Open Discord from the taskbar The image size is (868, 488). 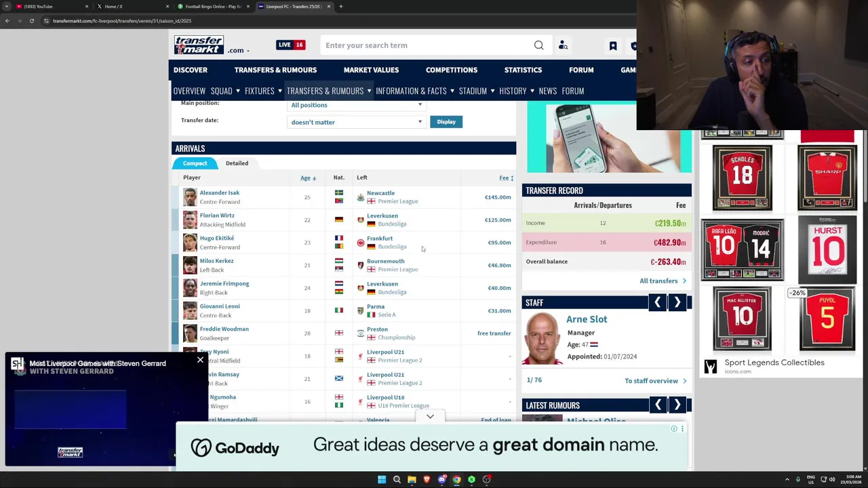[441, 479]
